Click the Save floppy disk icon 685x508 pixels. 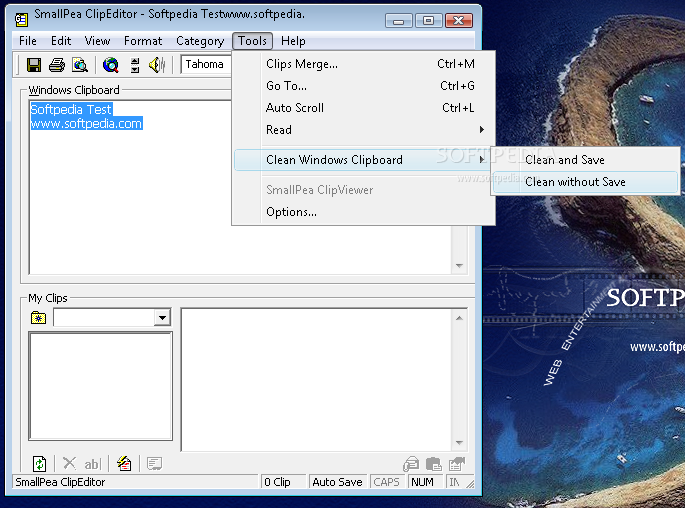[x=34, y=65]
